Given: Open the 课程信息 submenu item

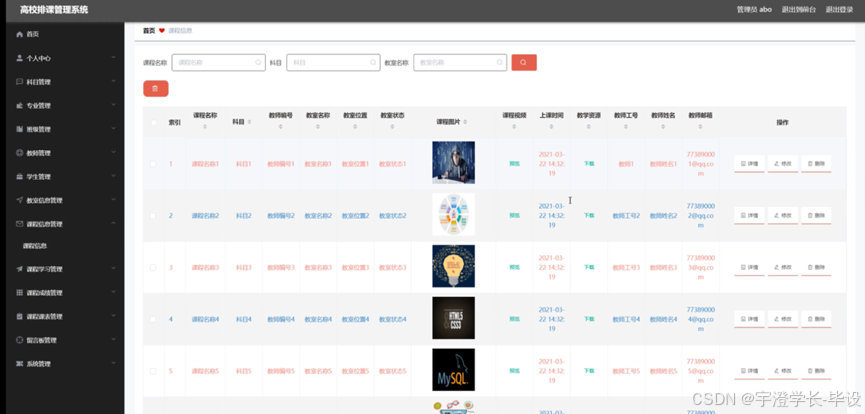Looking at the screenshot, I should [x=35, y=246].
